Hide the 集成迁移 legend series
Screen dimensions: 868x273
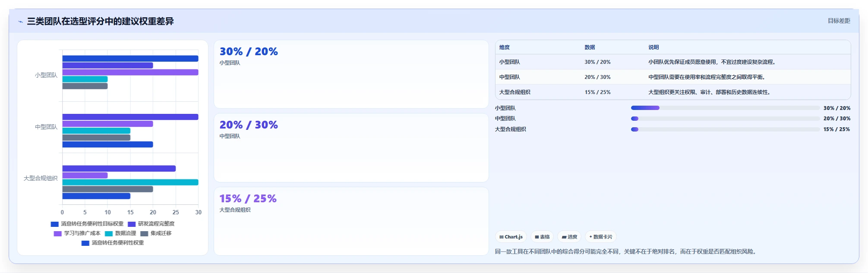point(156,233)
